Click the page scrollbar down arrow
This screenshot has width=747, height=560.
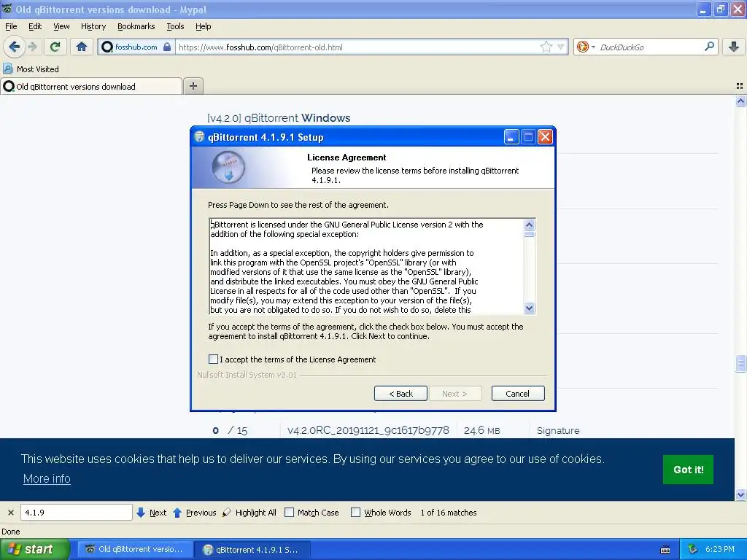coord(740,495)
